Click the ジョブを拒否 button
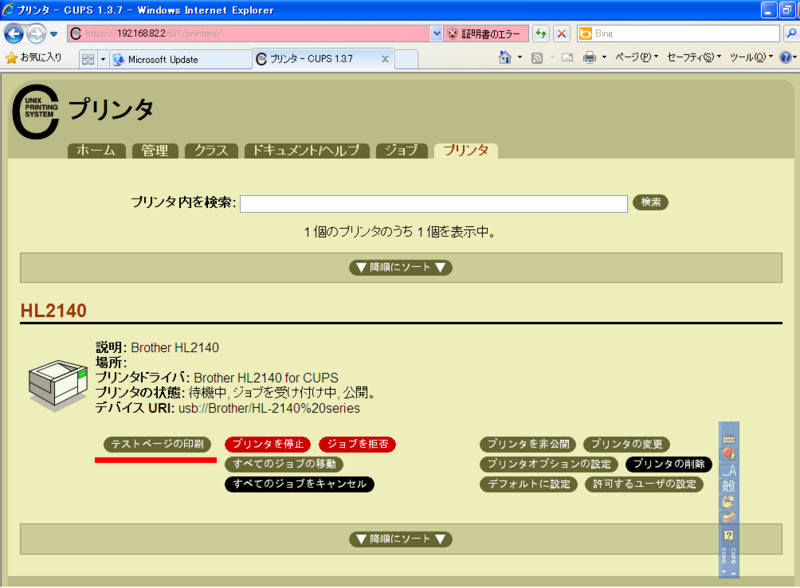 click(x=357, y=444)
